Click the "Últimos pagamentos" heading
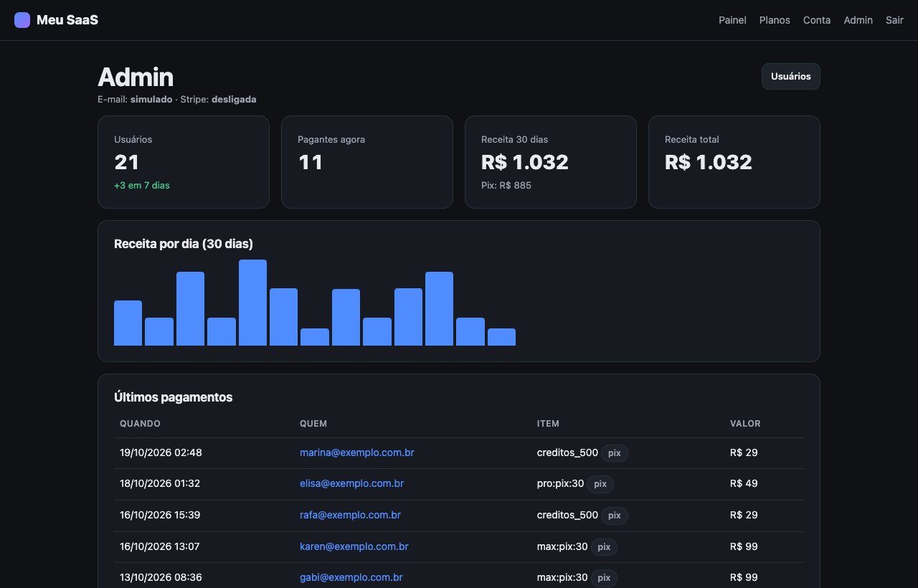Viewport: 918px width, 588px height. pos(174,397)
